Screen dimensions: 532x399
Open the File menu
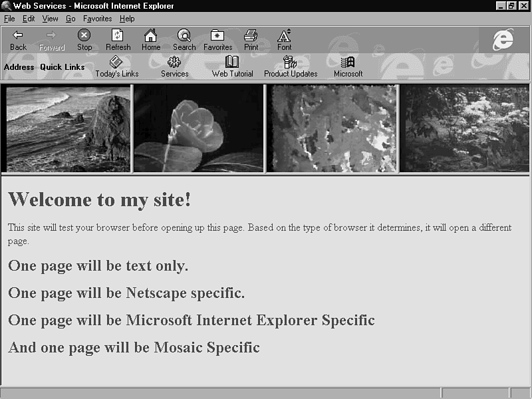click(x=9, y=19)
